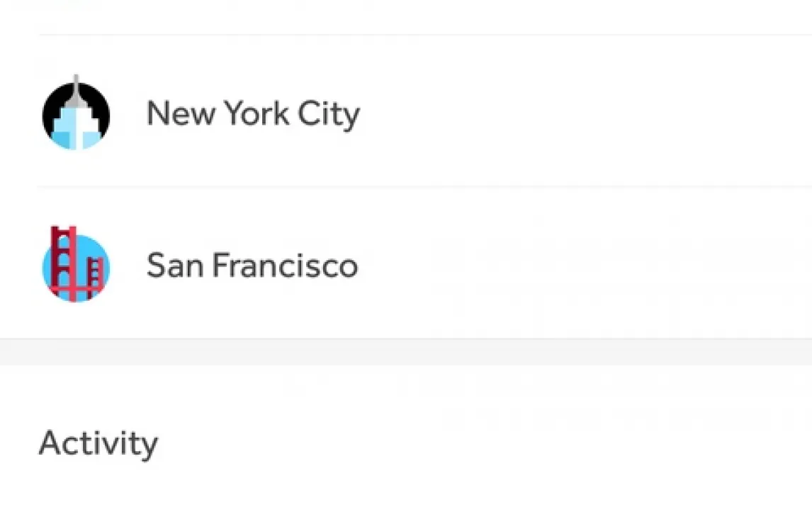Open the San Francisco list row

coord(425,266)
